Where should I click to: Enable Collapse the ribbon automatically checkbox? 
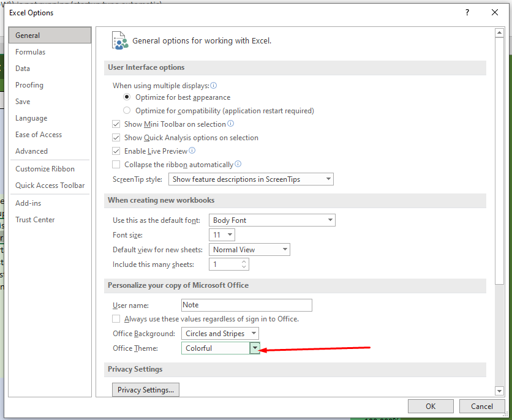point(116,164)
